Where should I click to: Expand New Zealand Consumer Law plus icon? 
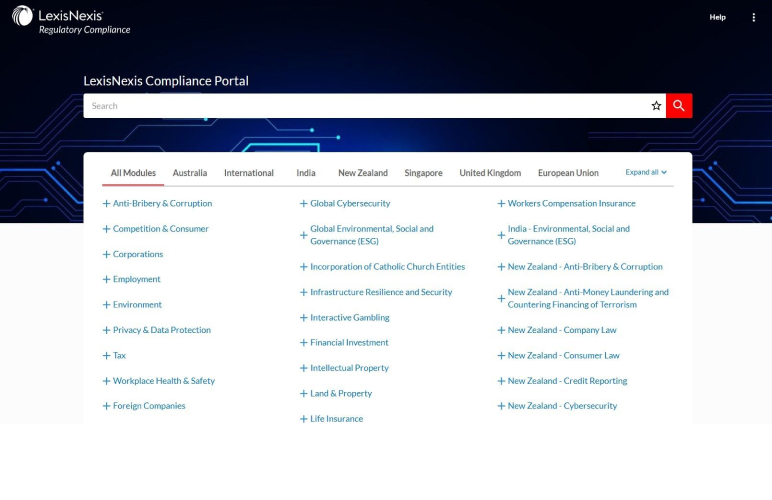point(501,355)
